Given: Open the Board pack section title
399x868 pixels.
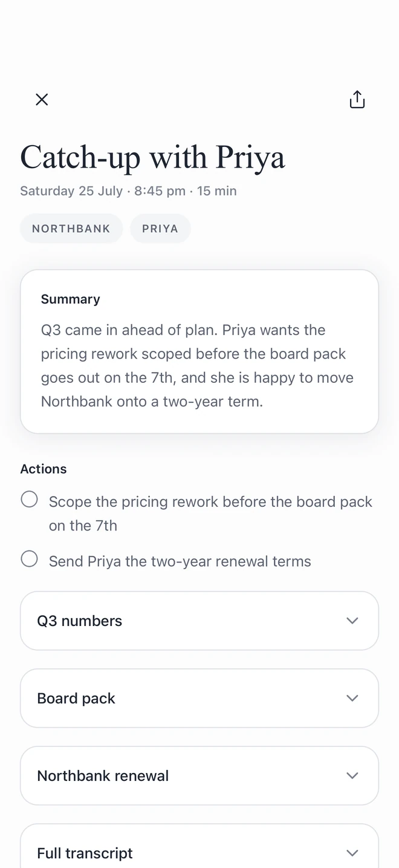Looking at the screenshot, I should point(76,698).
